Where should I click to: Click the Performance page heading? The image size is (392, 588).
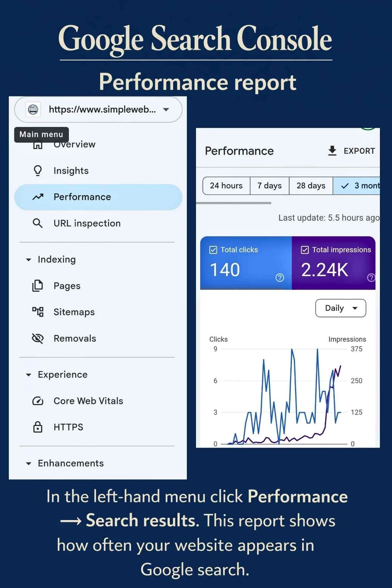click(239, 151)
